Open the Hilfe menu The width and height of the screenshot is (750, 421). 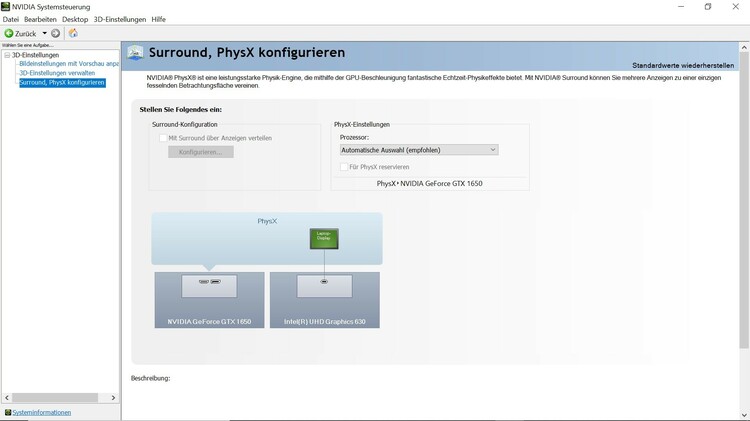coord(158,20)
